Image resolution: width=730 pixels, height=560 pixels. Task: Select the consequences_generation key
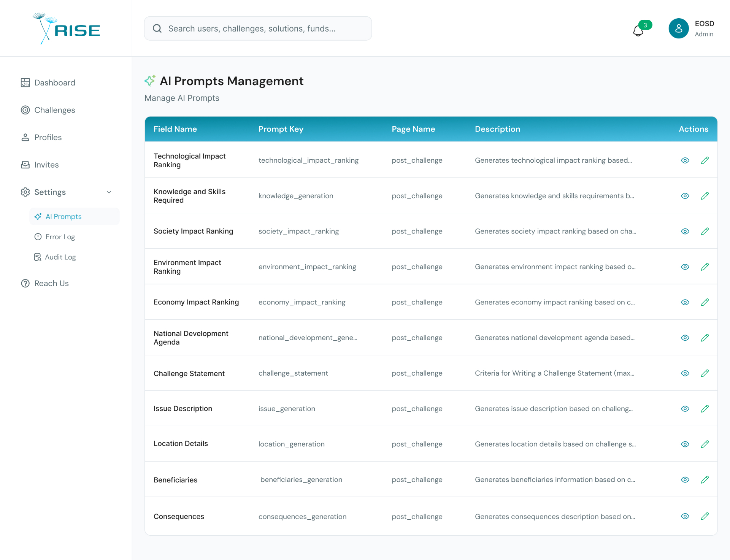pos(302,517)
